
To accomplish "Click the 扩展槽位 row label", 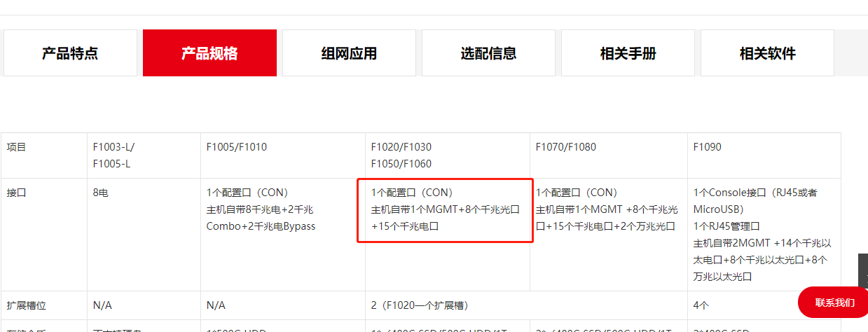I will point(44,305).
